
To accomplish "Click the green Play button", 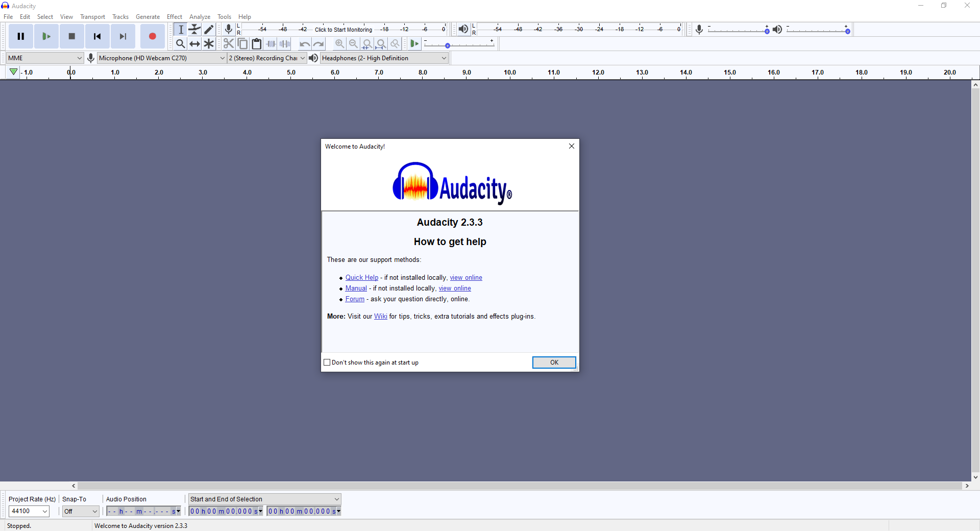I will (46, 36).
